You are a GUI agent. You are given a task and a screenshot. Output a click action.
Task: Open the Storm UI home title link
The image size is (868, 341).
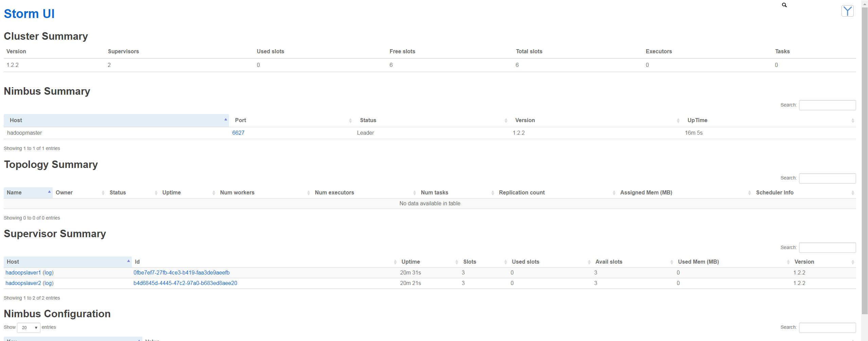point(29,14)
